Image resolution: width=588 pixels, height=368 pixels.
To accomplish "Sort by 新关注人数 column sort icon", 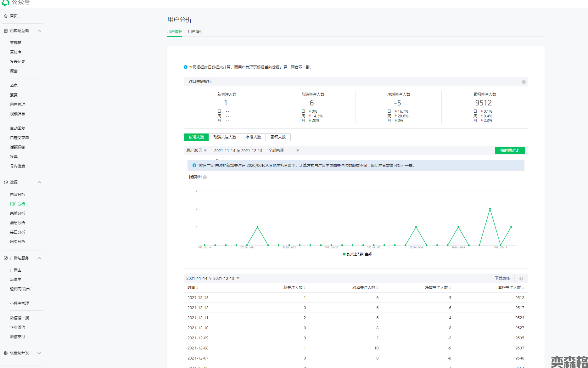I will point(305,288).
